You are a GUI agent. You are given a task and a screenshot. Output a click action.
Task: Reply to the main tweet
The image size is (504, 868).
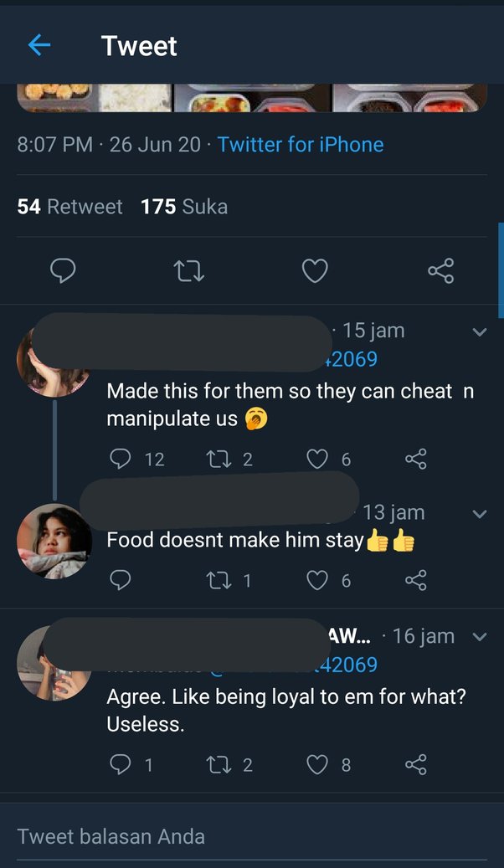click(64, 270)
